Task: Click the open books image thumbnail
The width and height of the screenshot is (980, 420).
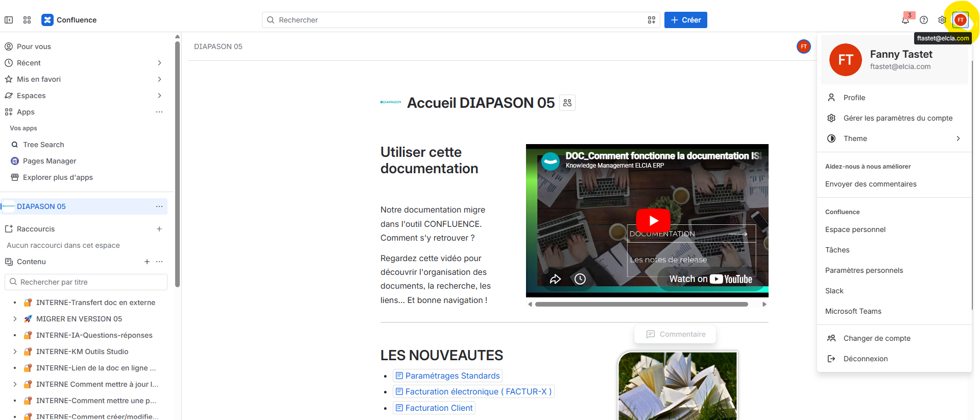Action: 678,386
